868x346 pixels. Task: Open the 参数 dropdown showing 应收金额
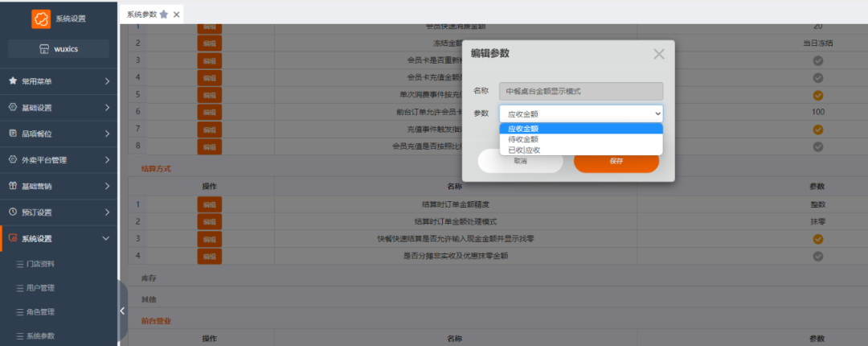pos(581,113)
